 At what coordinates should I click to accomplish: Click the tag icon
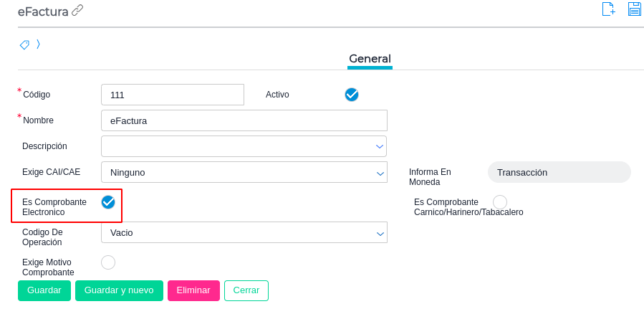[24, 44]
